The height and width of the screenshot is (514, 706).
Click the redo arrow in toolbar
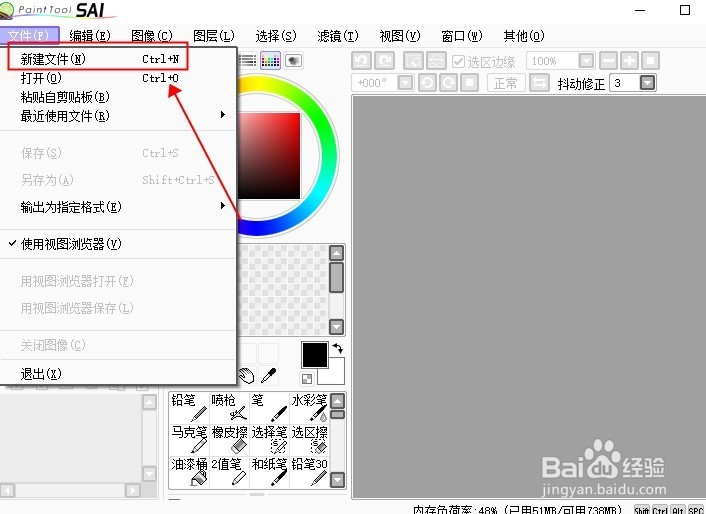pos(385,60)
